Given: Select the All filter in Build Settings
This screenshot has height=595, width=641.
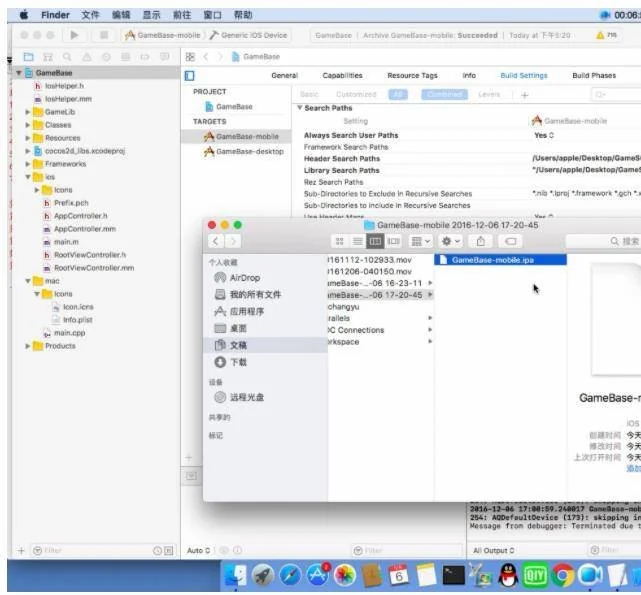Looking at the screenshot, I should point(398,95).
